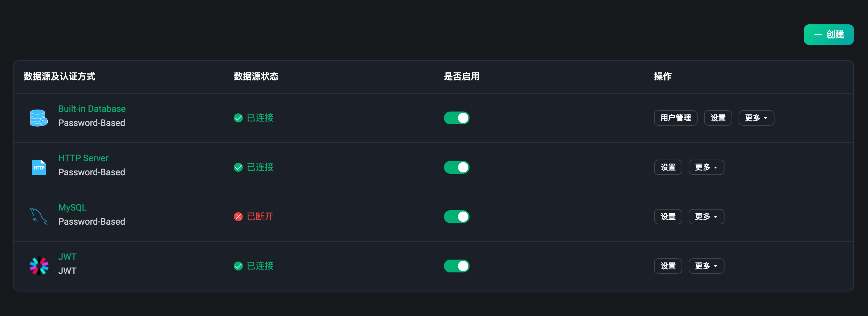This screenshot has height=316, width=868.
Task: Click the red disconnected status icon for MySQL
Action: pos(238,217)
